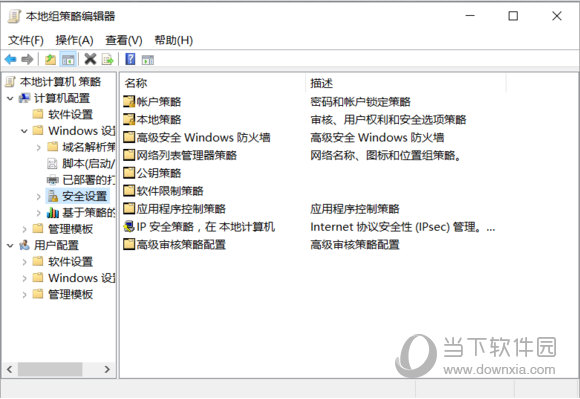Click the blue Help question-mark icon
This screenshot has height=399, width=580.
(x=130, y=59)
